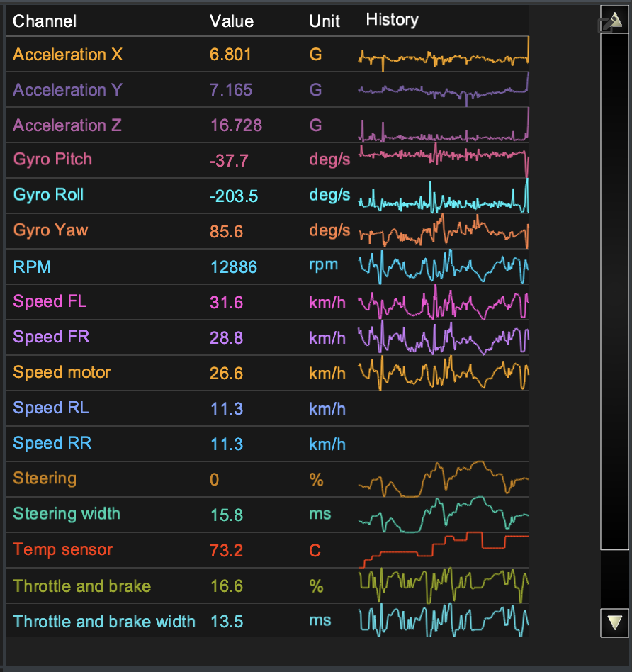
Task: Select the Gyro Pitch channel row
Action: (52, 159)
